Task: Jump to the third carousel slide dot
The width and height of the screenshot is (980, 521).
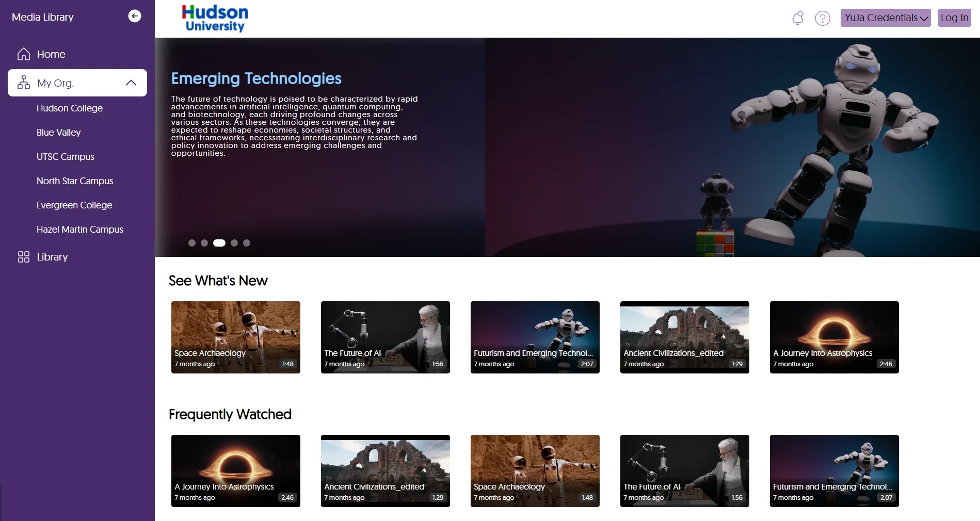Action: tap(219, 242)
